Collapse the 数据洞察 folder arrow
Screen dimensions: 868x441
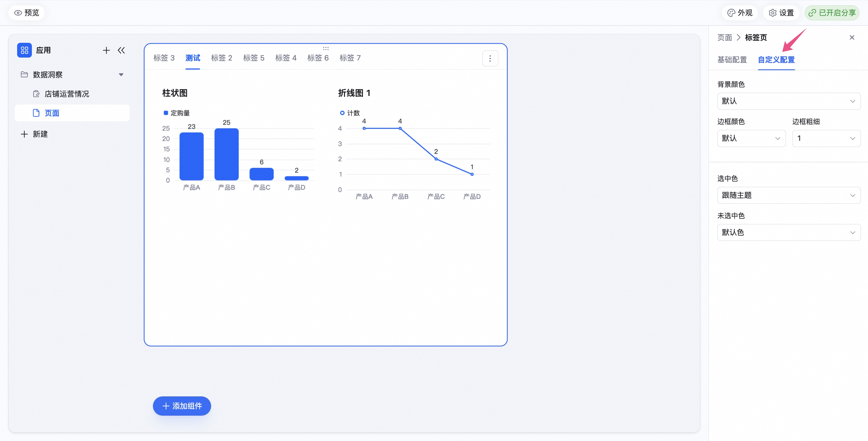click(x=121, y=75)
